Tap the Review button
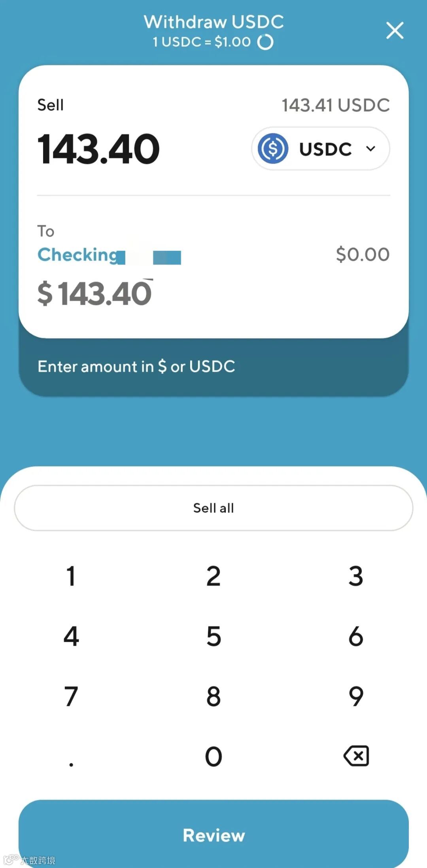 coord(213,835)
